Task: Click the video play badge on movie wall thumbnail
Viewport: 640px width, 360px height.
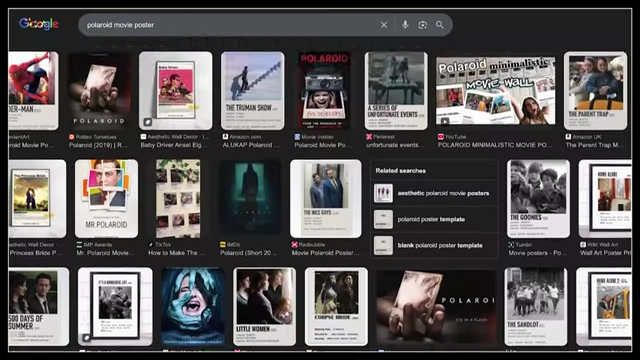Action: click(x=445, y=121)
